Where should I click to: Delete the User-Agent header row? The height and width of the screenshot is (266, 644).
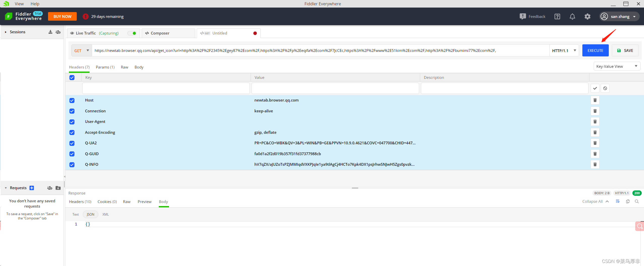click(595, 122)
